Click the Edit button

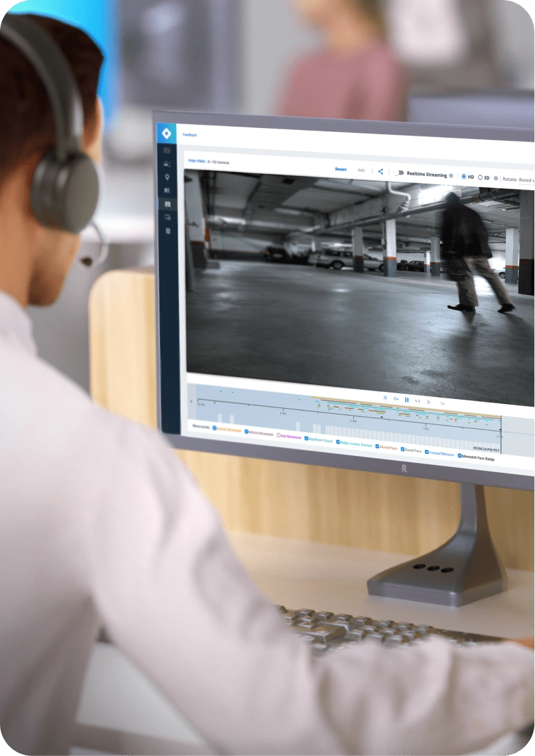(362, 170)
